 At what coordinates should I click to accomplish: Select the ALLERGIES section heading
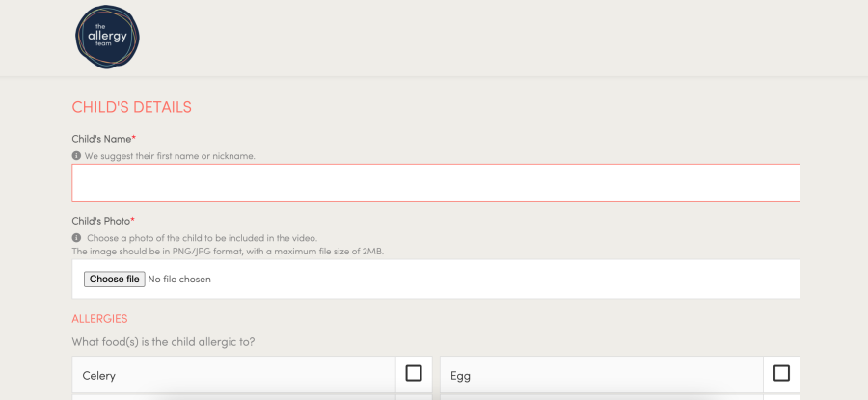pos(99,318)
